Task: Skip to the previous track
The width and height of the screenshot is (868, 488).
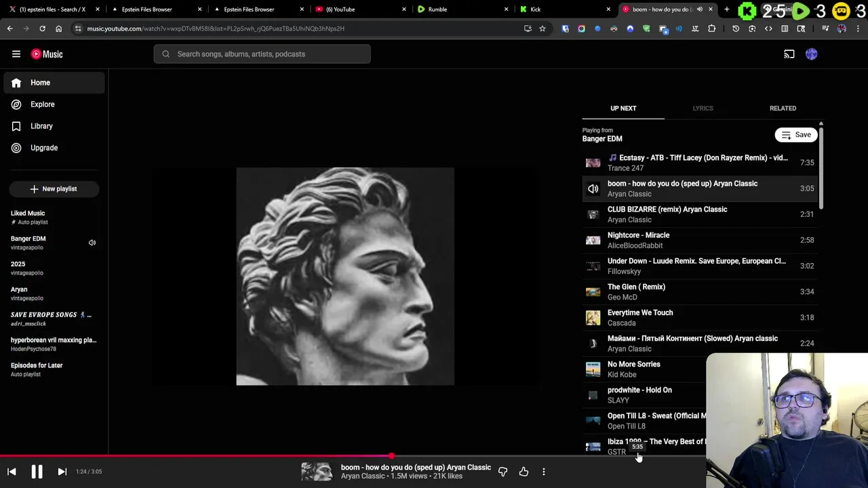Action: pos(12,472)
